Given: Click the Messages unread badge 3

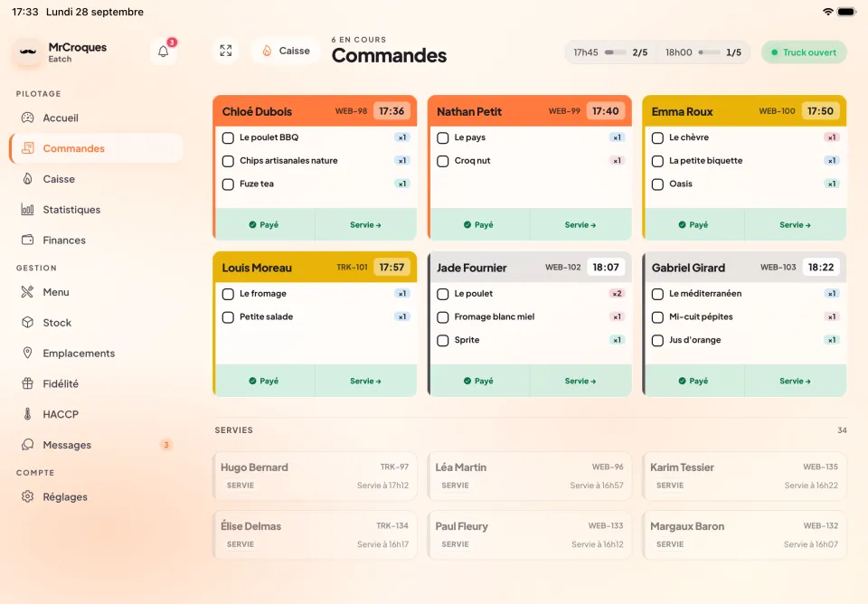Looking at the screenshot, I should click(166, 445).
